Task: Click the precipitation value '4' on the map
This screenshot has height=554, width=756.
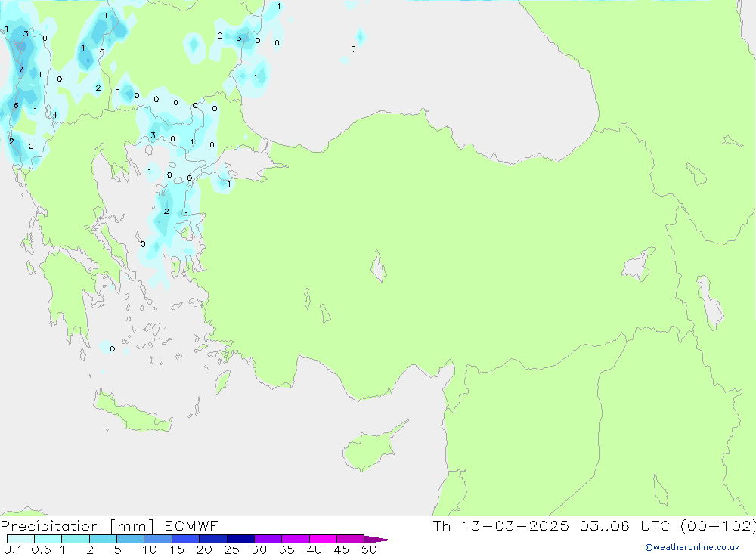Action: coord(83,48)
